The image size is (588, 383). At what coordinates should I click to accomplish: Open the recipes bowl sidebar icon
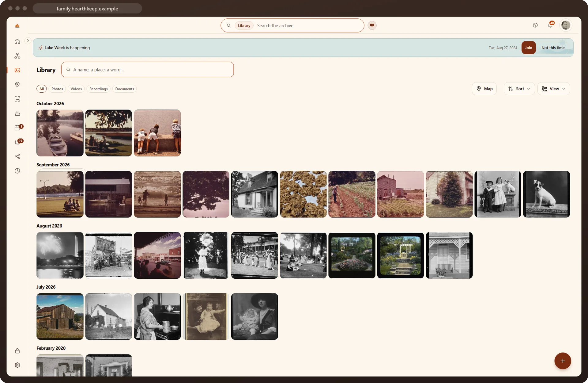click(x=17, y=113)
